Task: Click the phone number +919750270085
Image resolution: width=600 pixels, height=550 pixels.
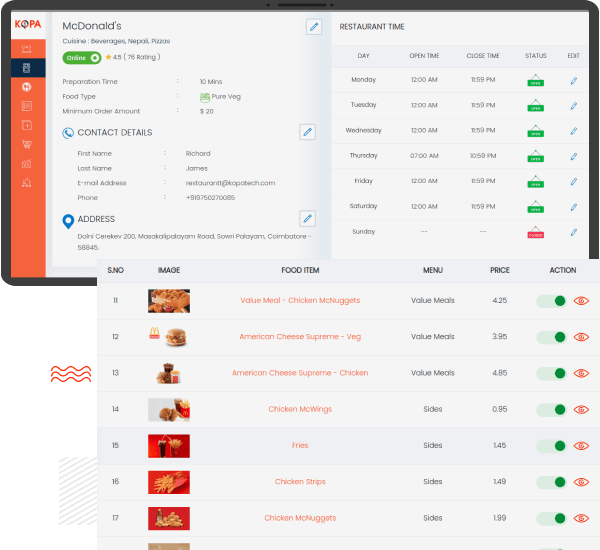Action: click(x=210, y=197)
